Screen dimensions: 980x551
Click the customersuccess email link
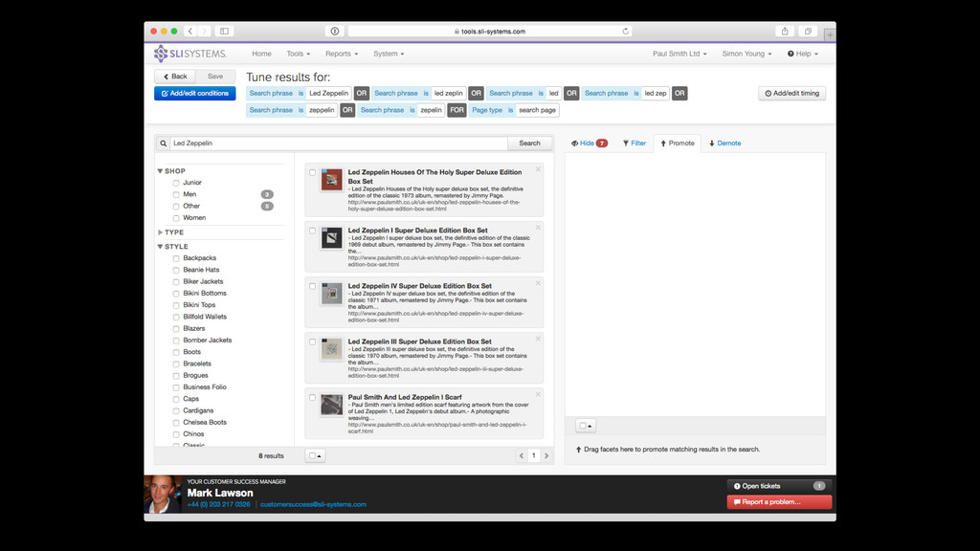tap(313, 504)
